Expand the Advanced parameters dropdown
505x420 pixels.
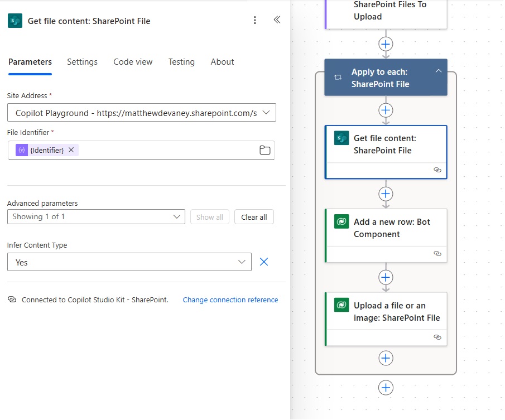point(96,216)
